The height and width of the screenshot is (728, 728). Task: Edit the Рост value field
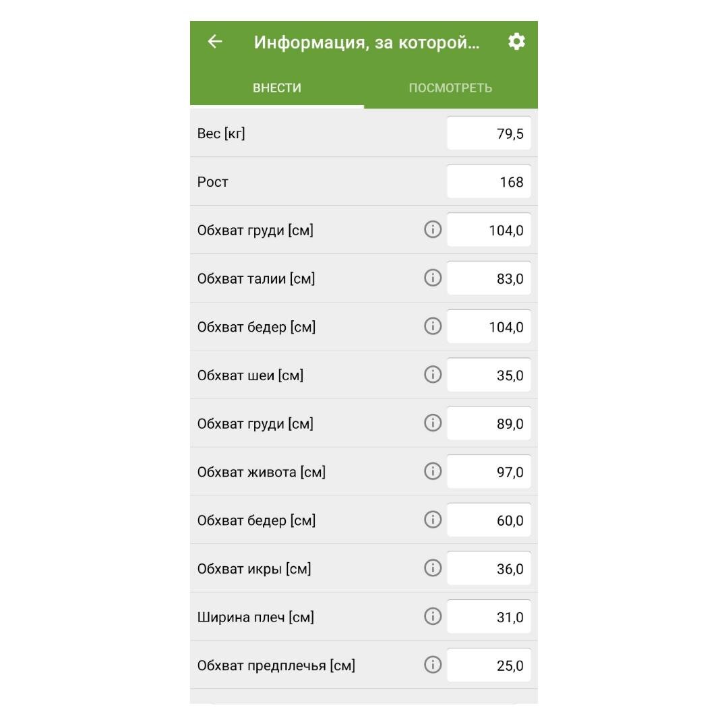[489, 181]
